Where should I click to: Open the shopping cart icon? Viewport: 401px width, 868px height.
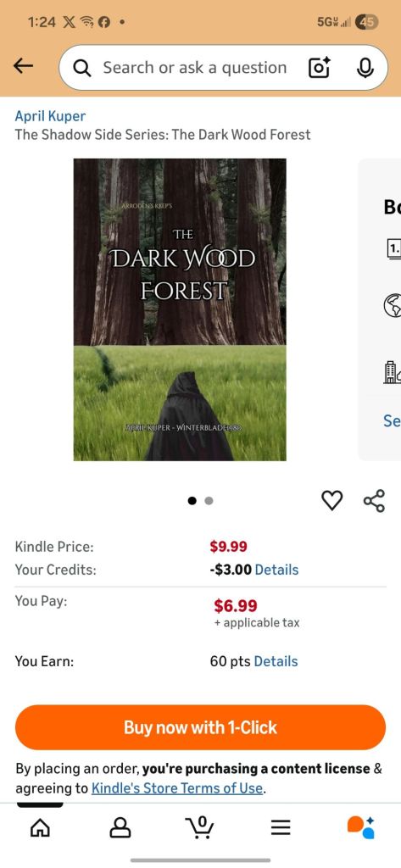pyautogui.click(x=200, y=827)
